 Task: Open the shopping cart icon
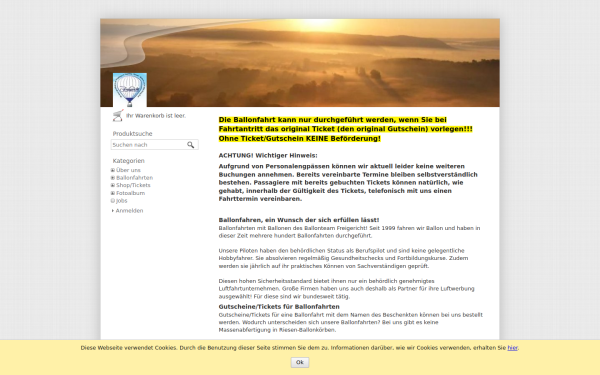tap(118, 115)
